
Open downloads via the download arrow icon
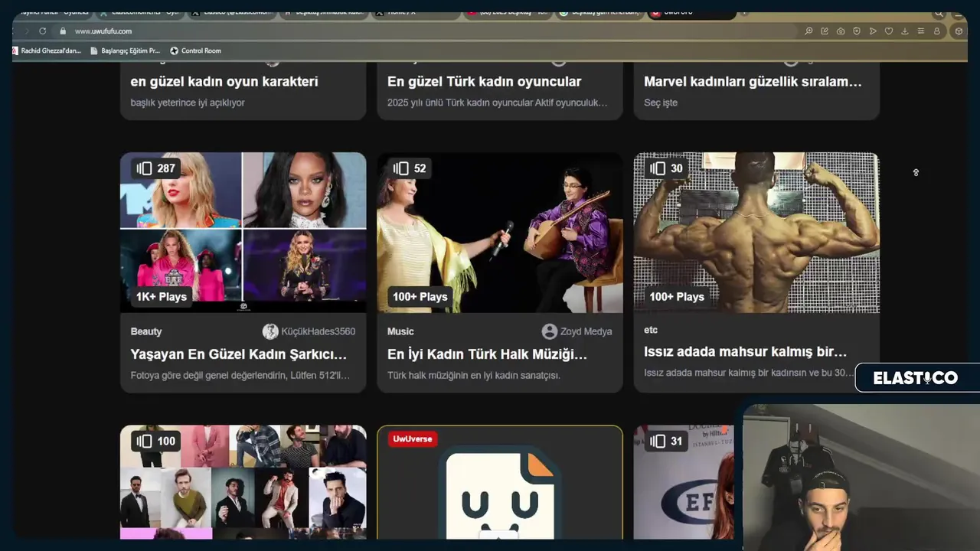pos(905,31)
